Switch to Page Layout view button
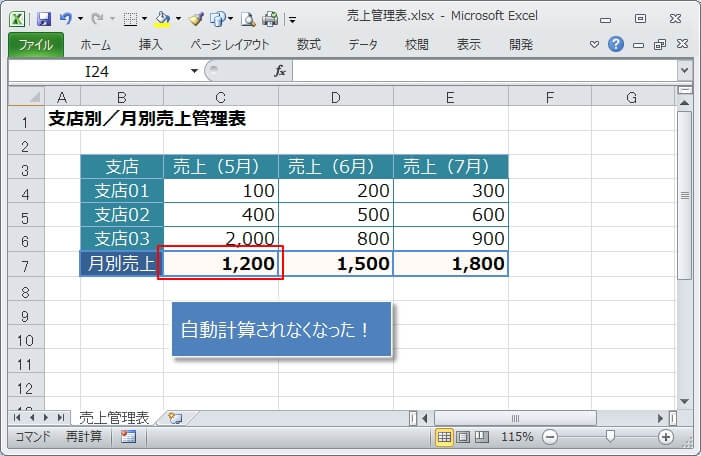The width and height of the screenshot is (701, 456). coord(463,437)
